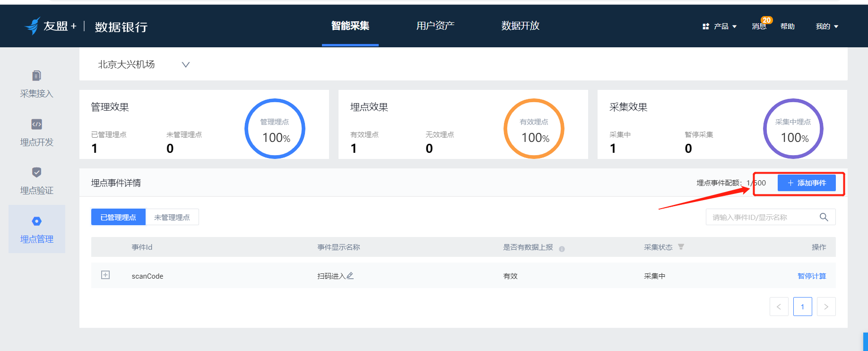Open the 埋点验证 shield icon
The image size is (868, 351).
coord(36,172)
